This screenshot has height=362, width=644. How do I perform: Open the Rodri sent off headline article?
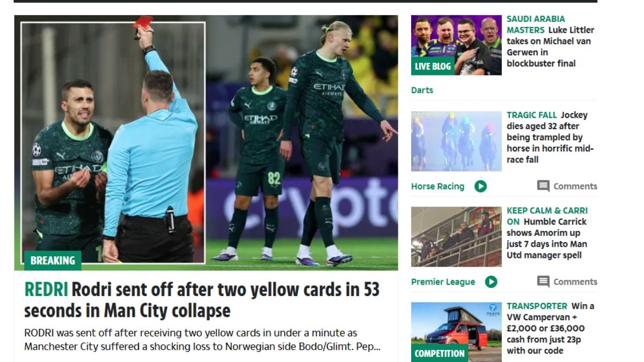pyautogui.click(x=202, y=300)
